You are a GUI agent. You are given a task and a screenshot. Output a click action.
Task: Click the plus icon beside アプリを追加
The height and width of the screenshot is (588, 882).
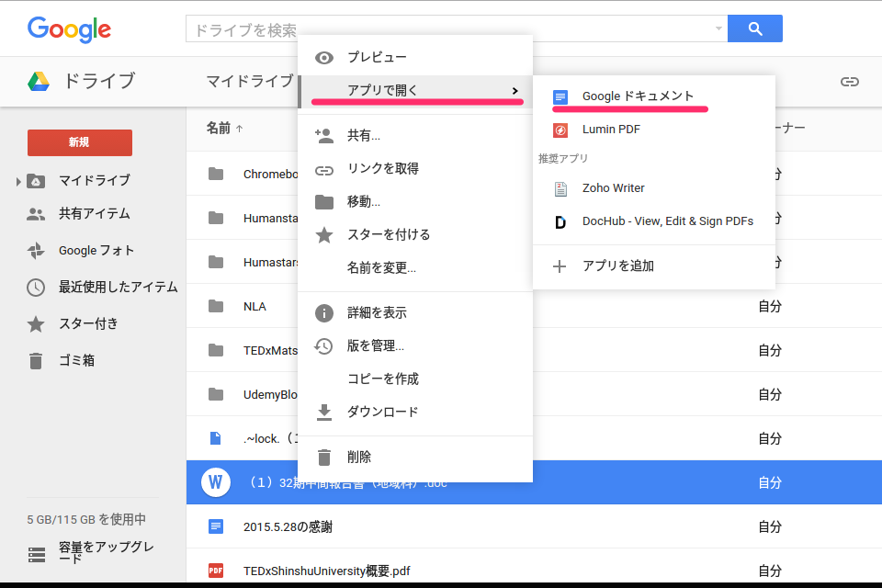pos(560,266)
